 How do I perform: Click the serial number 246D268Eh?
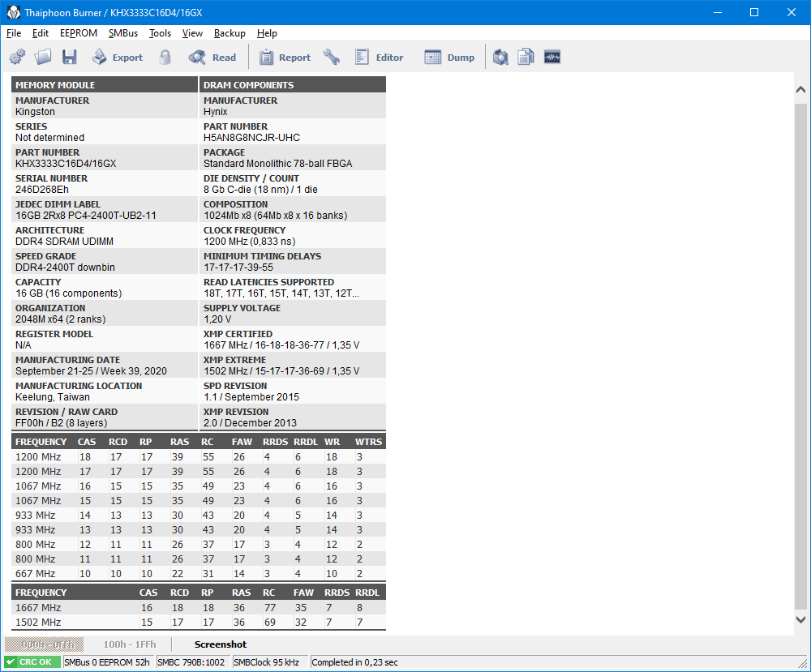42,189
